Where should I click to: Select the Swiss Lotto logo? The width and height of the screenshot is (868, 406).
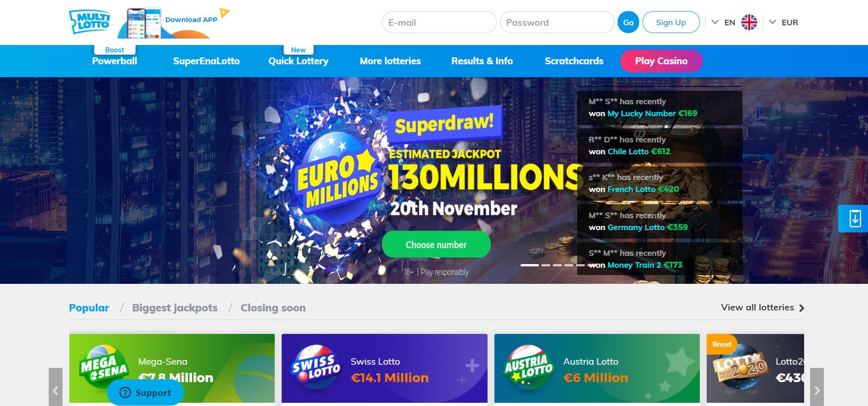[316, 367]
